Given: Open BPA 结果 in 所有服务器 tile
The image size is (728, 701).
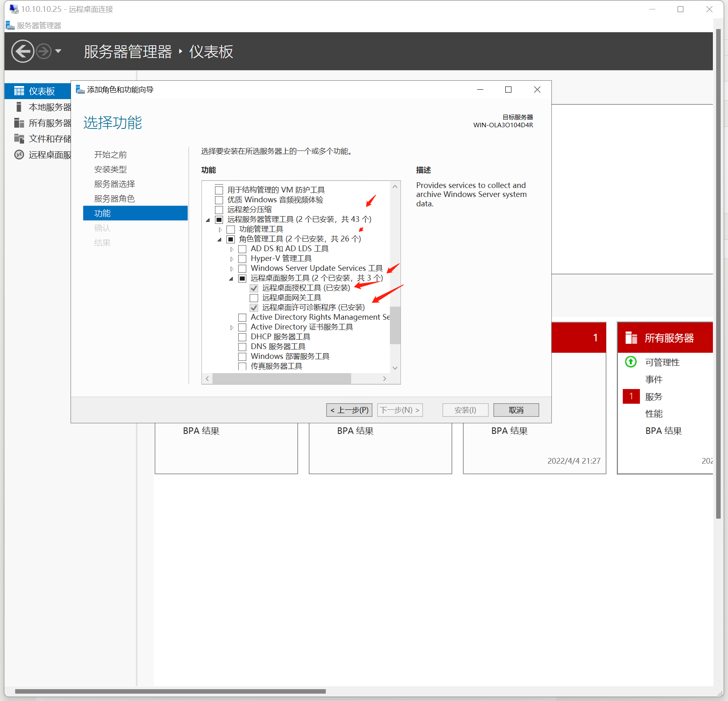Looking at the screenshot, I should [663, 431].
